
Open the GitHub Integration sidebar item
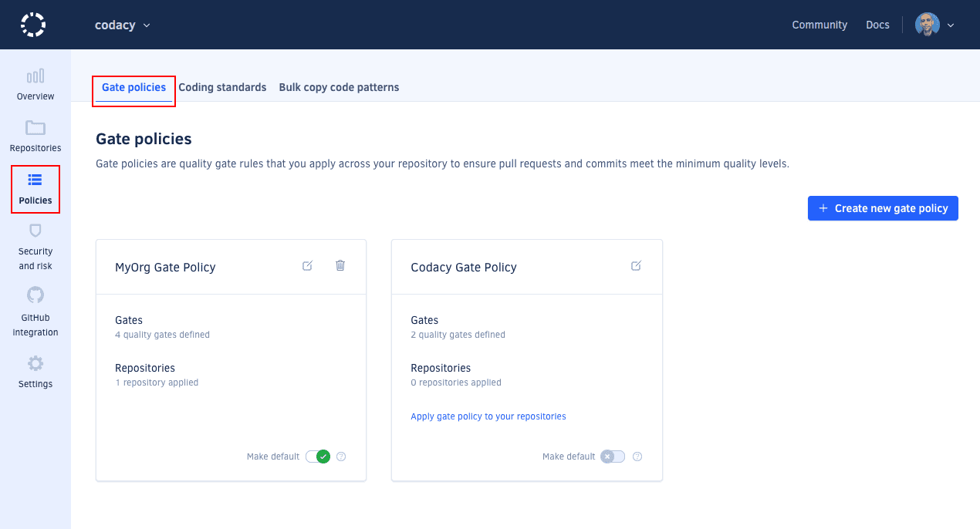coord(35,312)
